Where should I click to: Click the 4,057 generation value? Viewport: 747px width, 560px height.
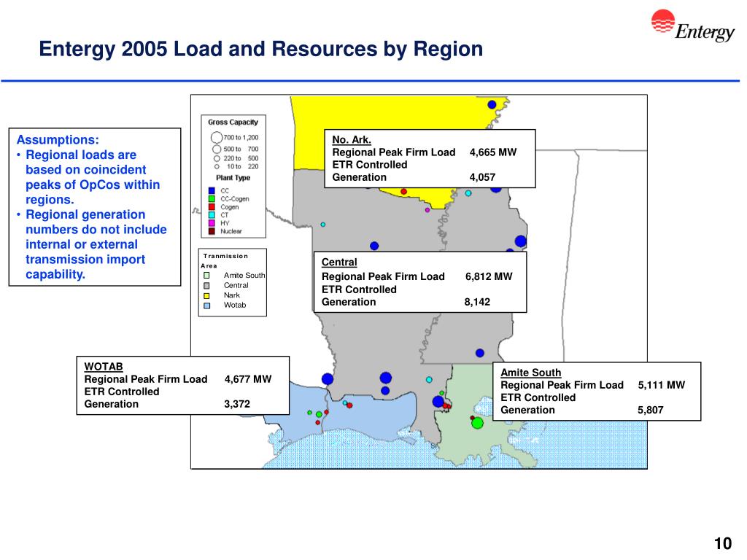click(x=483, y=177)
